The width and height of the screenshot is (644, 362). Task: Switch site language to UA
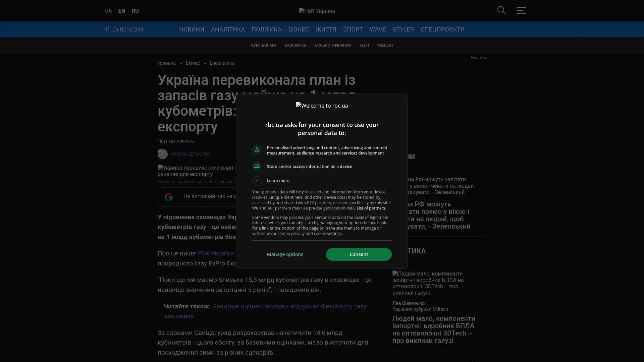tap(108, 11)
